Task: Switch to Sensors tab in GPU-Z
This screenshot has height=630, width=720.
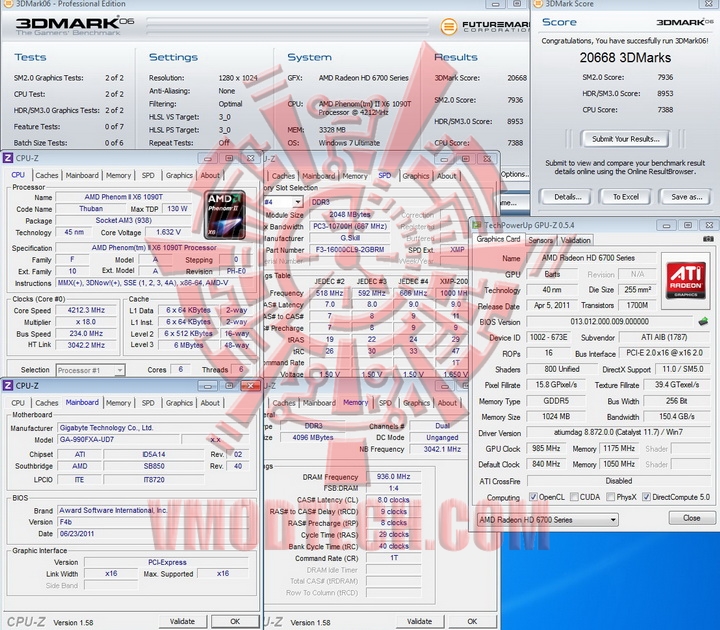Action: 540,240
